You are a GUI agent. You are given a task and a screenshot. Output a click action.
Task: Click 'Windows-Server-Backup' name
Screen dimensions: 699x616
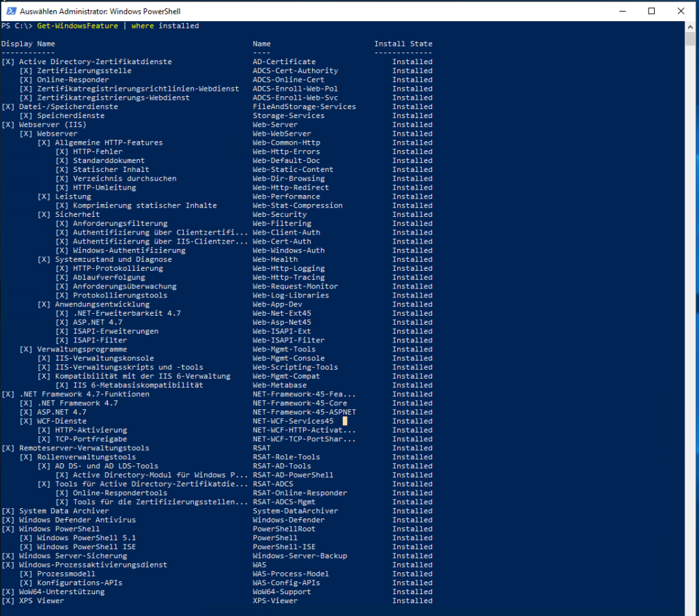(x=300, y=555)
